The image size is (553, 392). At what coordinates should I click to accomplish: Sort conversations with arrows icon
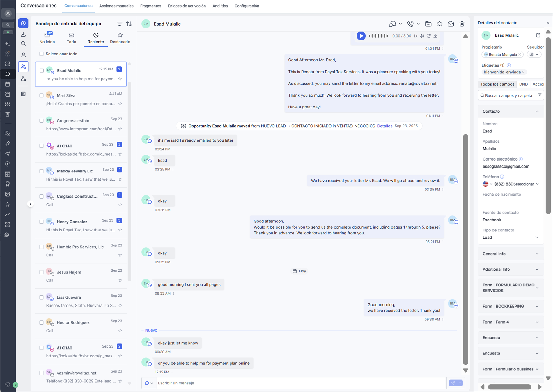(x=129, y=24)
